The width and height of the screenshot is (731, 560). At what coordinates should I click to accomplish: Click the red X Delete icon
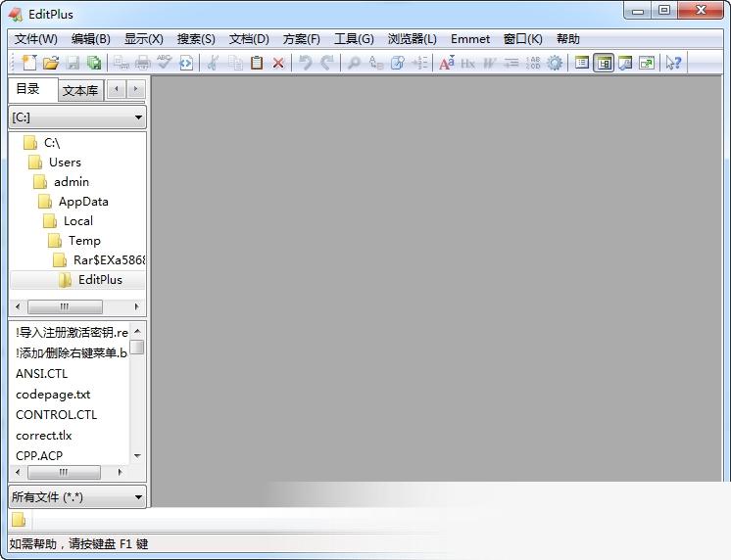point(278,63)
